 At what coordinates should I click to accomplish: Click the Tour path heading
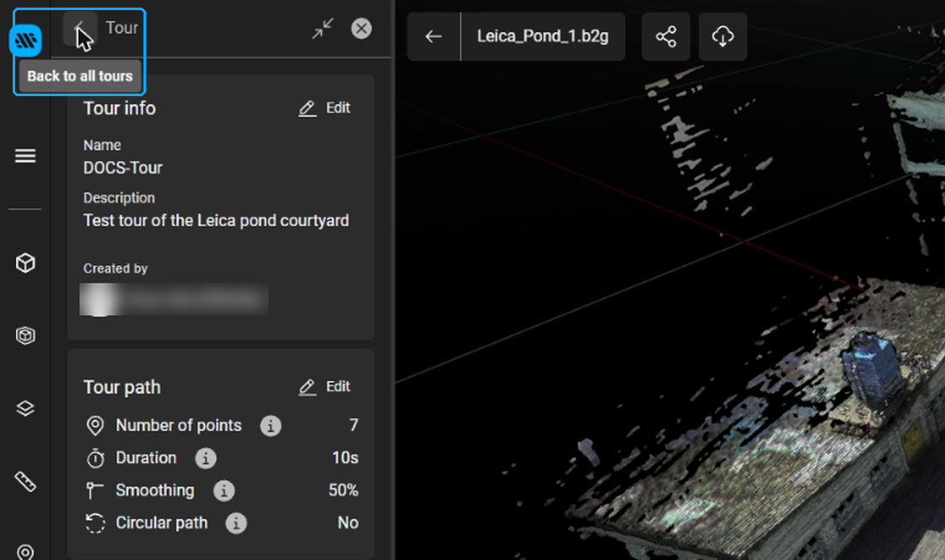121,387
